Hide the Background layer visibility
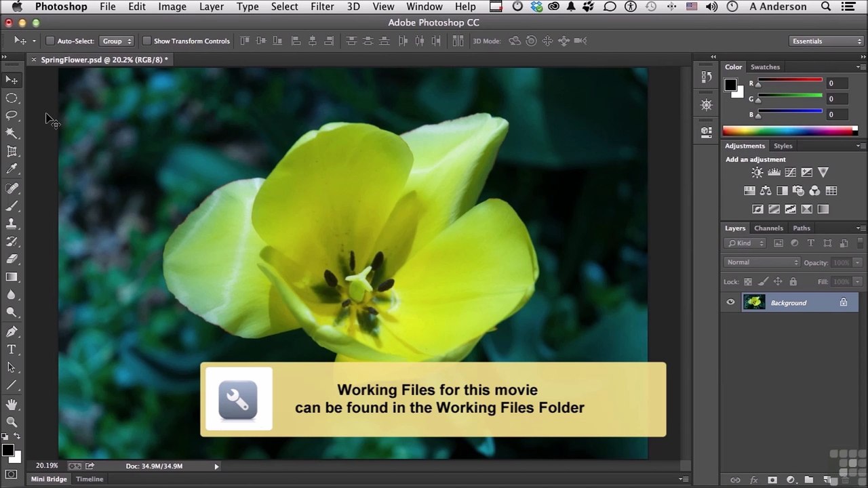This screenshot has height=488, width=868. (730, 303)
